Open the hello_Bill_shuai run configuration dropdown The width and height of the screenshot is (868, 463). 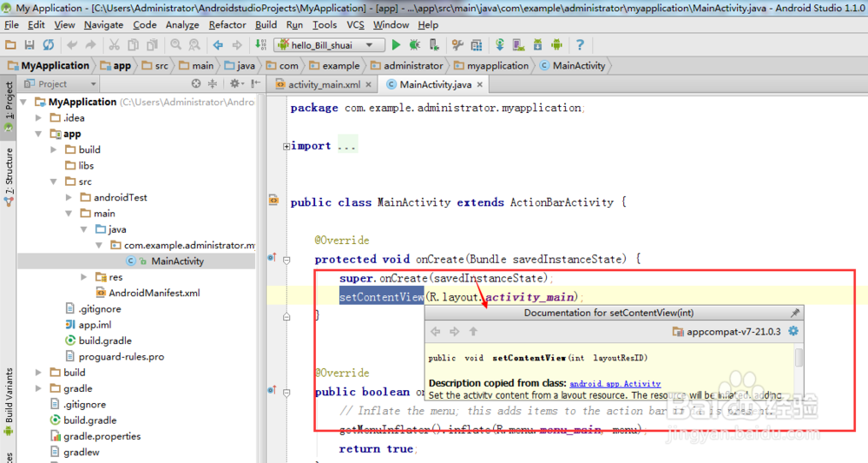331,45
